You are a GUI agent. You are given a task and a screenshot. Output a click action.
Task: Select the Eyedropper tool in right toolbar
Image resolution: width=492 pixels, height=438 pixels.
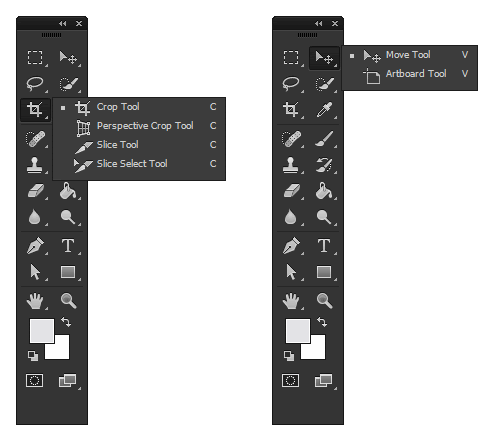pos(324,110)
